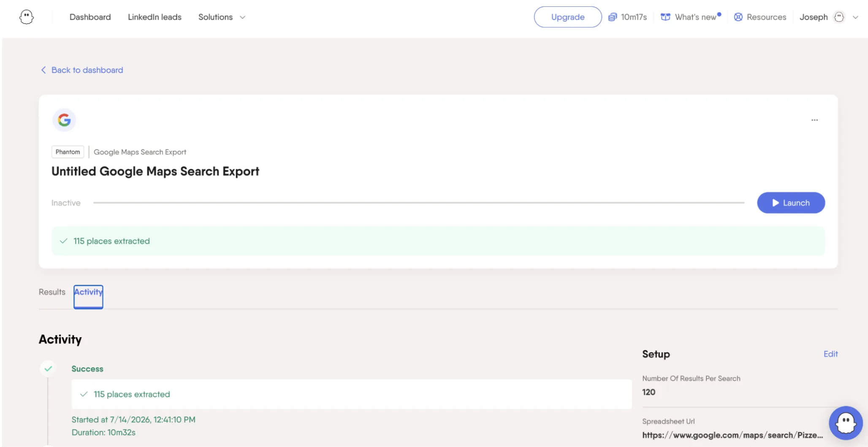Viewport: 868px width, 447px height.
Task: Go back using the dashboard chevron arrow
Action: pos(43,70)
